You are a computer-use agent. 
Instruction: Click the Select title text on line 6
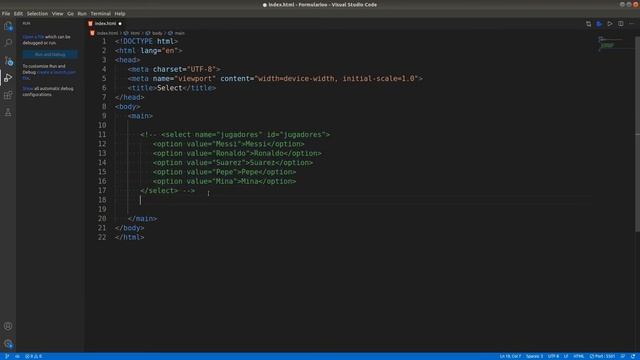click(x=170, y=88)
